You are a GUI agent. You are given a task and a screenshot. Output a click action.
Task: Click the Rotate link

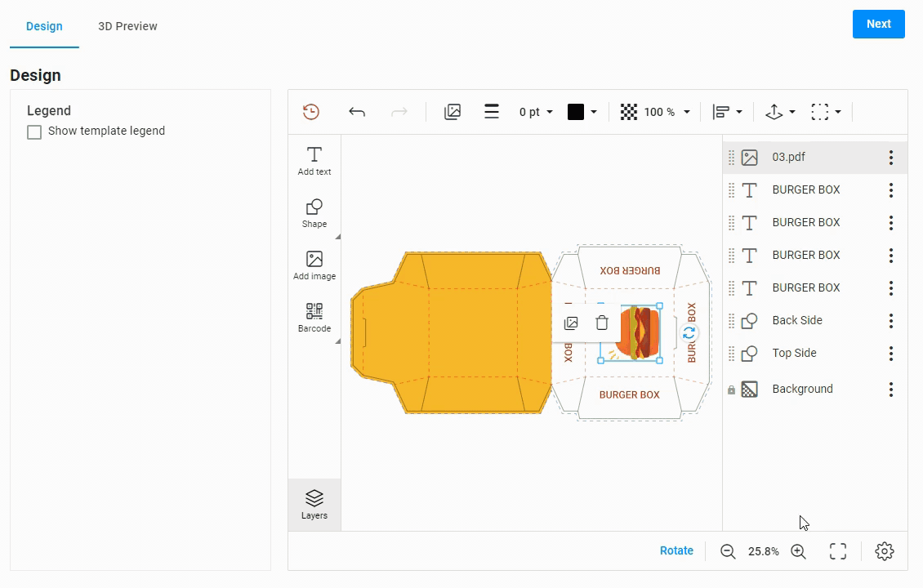[x=676, y=551]
